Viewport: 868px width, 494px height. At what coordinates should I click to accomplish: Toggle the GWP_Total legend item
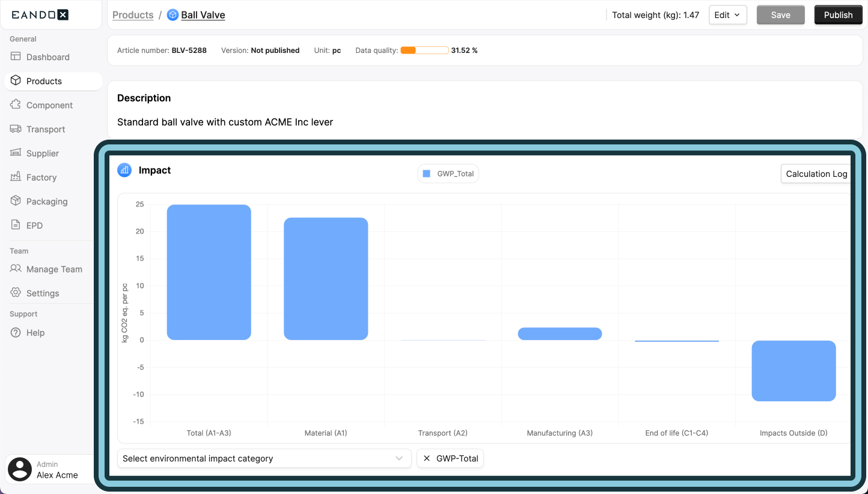pos(448,173)
